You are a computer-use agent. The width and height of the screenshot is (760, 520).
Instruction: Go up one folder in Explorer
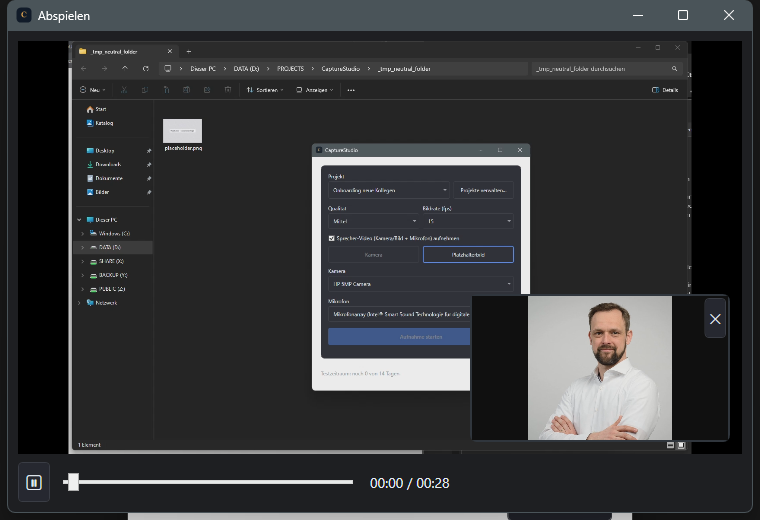[125, 69]
